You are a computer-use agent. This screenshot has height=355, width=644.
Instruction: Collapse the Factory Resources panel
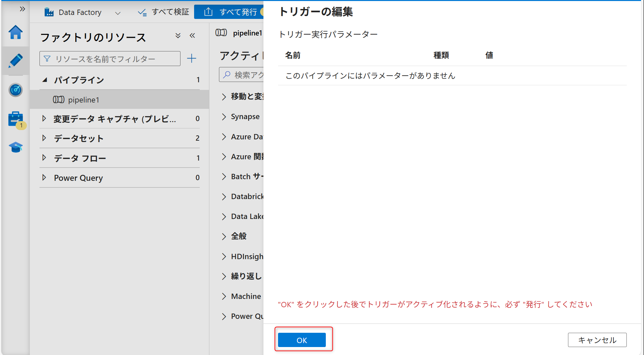click(192, 36)
